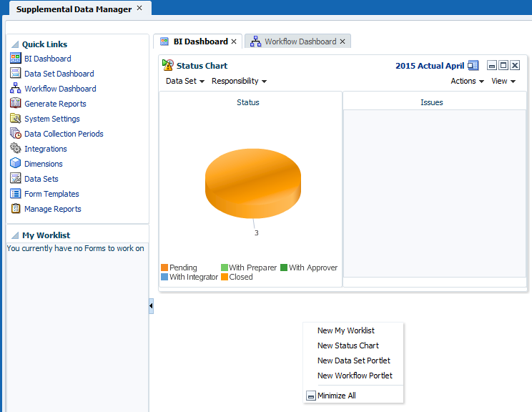Viewport: 532px width, 412px height.
Task: Click the Closed legend swatch
Action: [225, 277]
